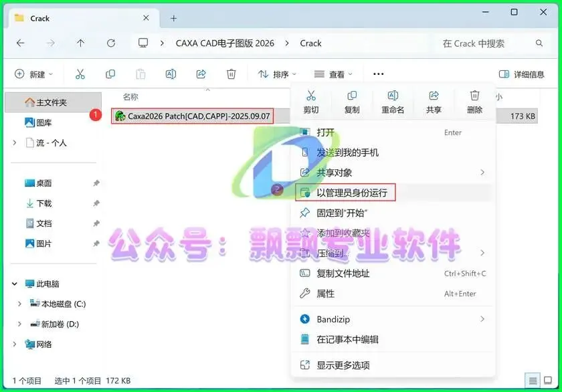Screen dimensions: 562x392
Task: Choose 发送到我的手机 in the context menu
Action: 393,153
